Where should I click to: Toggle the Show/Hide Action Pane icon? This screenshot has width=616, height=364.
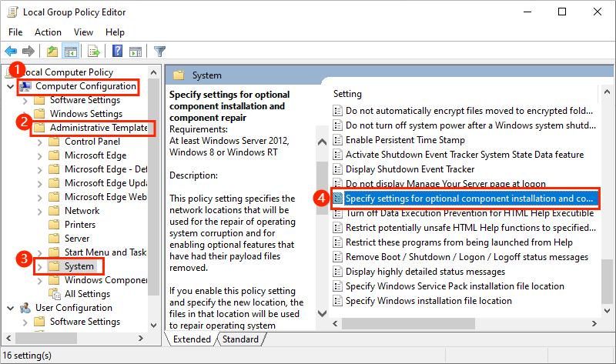pyautogui.click(x=136, y=51)
